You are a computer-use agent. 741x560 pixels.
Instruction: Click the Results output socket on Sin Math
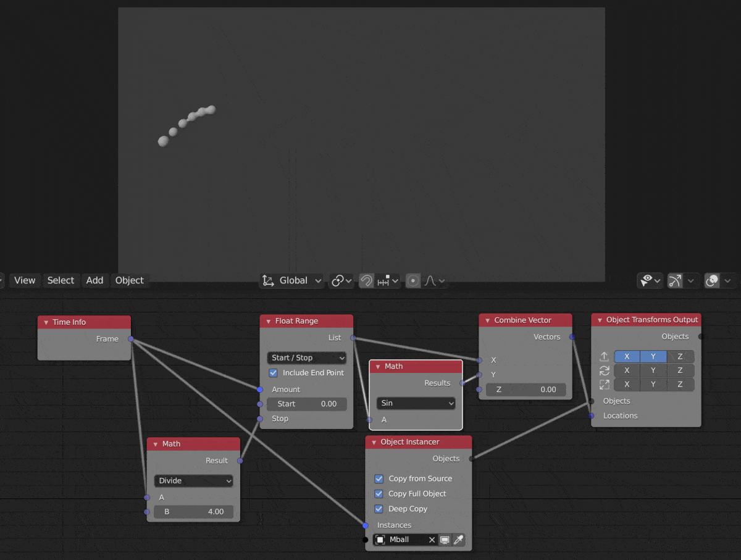click(463, 383)
